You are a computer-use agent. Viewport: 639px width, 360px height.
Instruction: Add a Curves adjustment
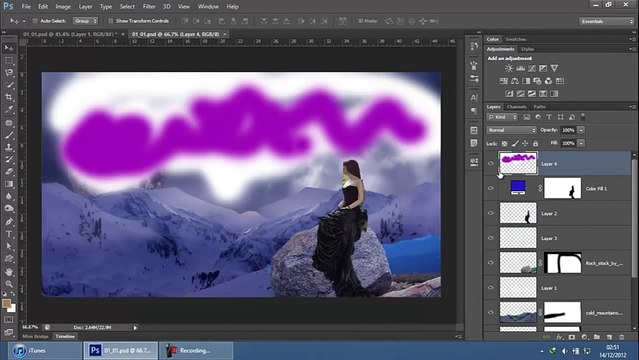click(532, 68)
